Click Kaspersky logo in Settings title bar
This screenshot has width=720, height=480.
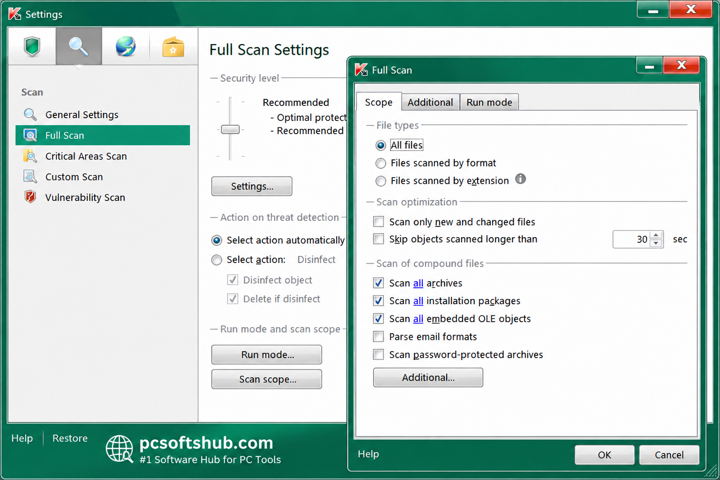pos(15,14)
